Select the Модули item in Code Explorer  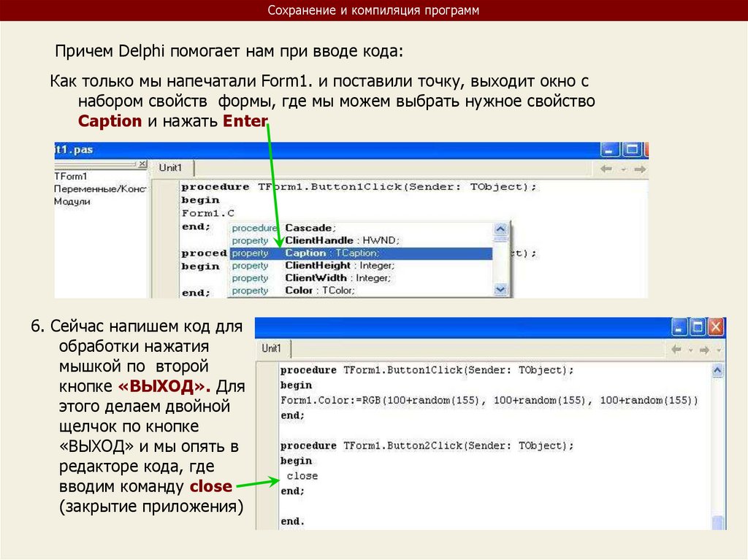pyautogui.click(x=72, y=202)
